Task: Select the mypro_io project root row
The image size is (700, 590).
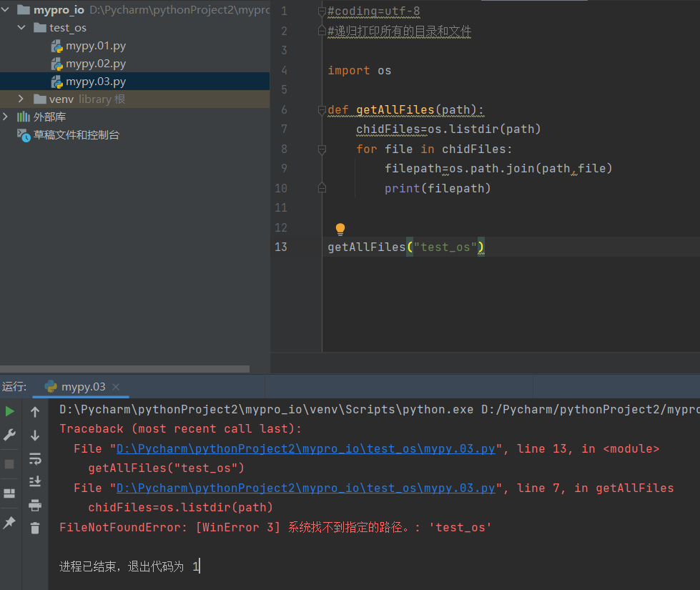Action: [135, 9]
